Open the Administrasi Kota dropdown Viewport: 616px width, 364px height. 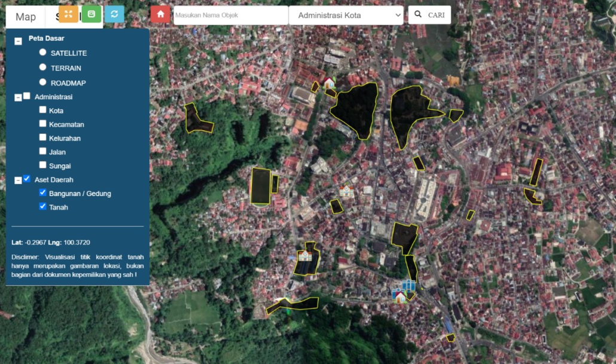[x=346, y=15]
